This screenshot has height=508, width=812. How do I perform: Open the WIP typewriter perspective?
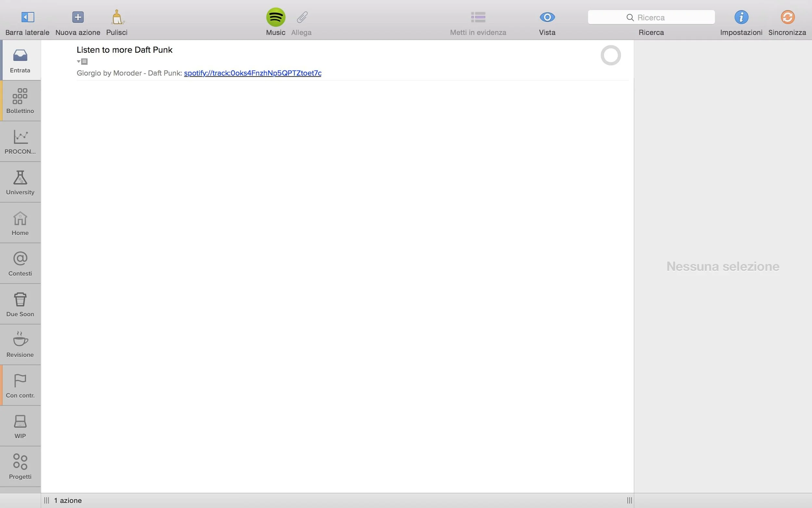[x=20, y=426]
